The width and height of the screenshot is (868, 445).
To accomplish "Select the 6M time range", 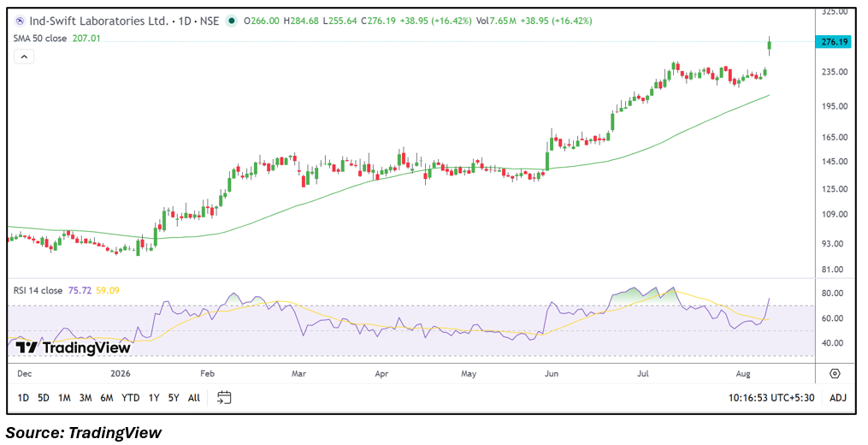I will tap(107, 398).
